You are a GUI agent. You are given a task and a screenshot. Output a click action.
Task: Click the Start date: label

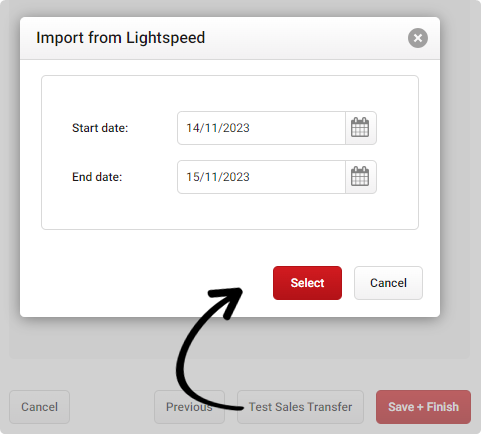click(x=100, y=128)
